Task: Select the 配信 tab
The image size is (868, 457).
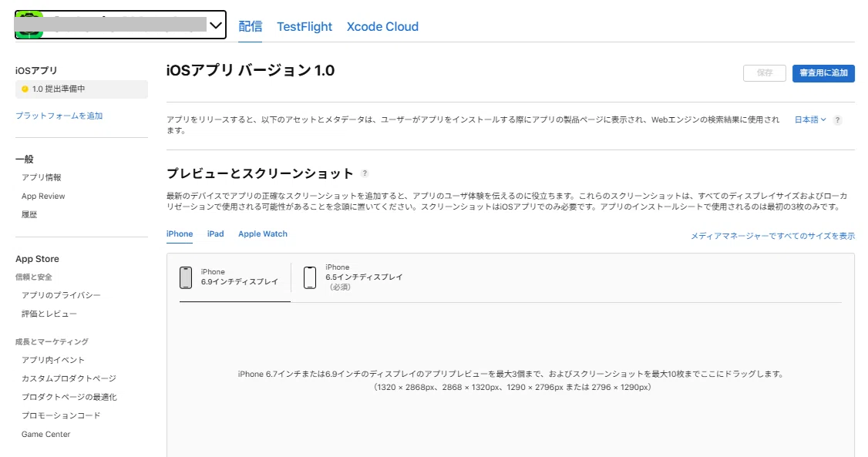Action: pyautogui.click(x=251, y=26)
